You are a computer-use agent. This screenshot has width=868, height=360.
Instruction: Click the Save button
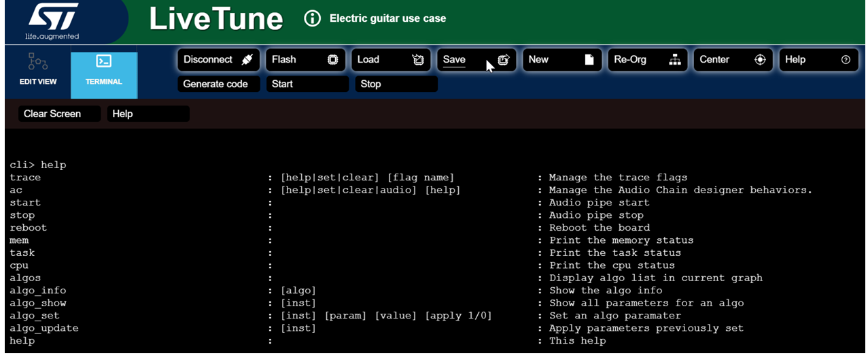click(x=476, y=60)
